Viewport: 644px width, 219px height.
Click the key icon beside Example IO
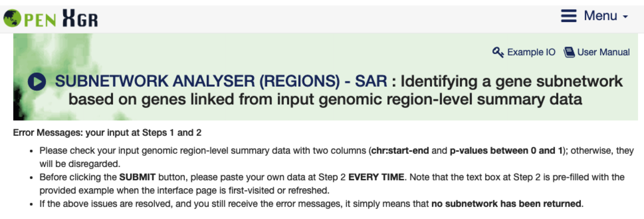tap(498, 52)
